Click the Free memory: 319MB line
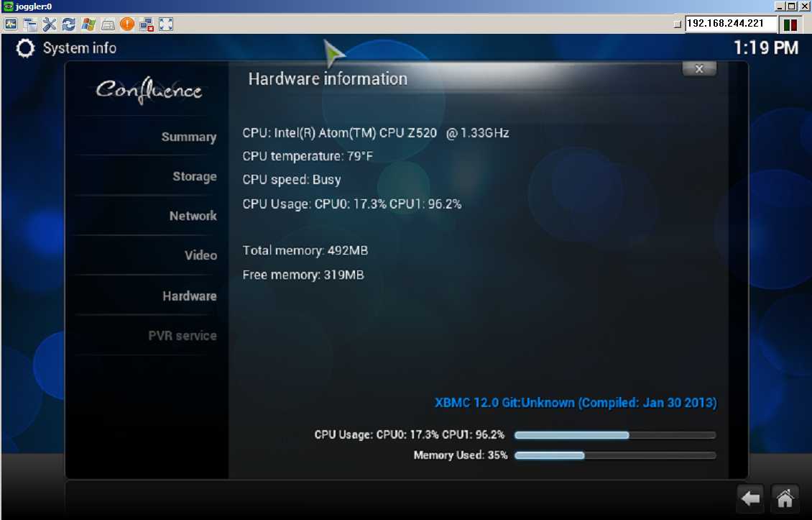 click(x=303, y=275)
